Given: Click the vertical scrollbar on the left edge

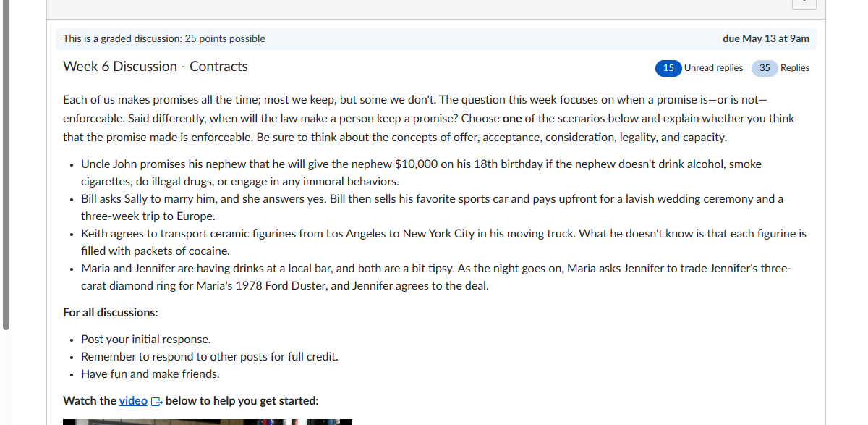Looking at the screenshot, I should point(6,165).
